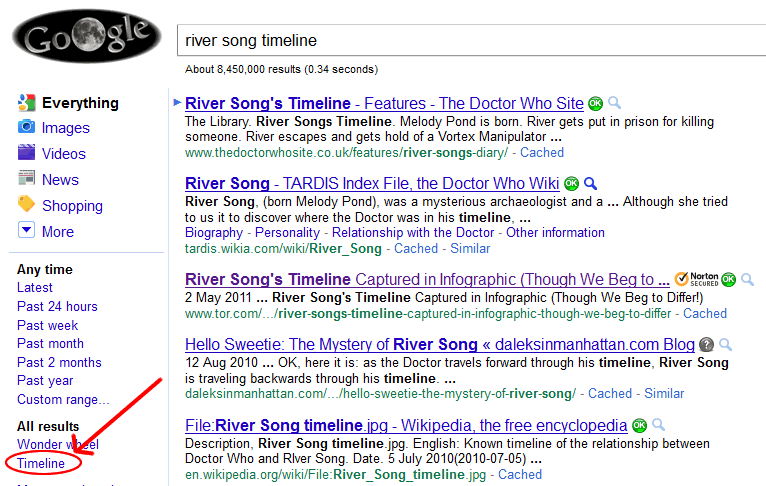
Task: Open River Song's Timeline Captured in Infographic result
Action: pyautogui.click(x=427, y=279)
